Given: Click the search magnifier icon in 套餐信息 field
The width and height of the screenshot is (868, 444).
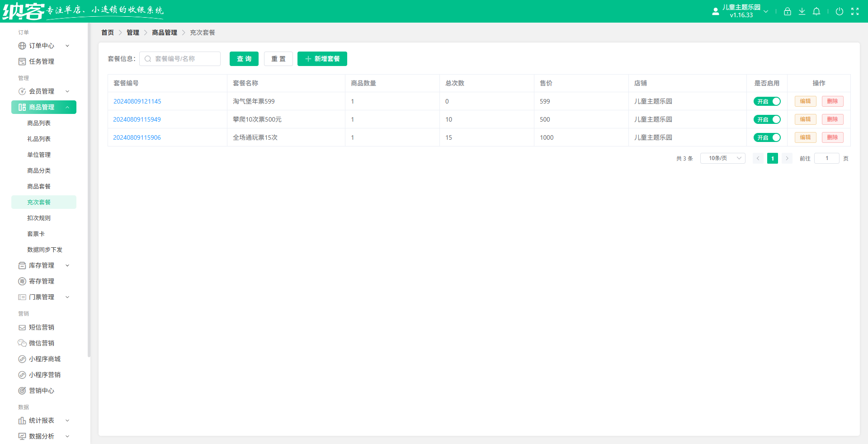Looking at the screenshot, I should 148,59.
